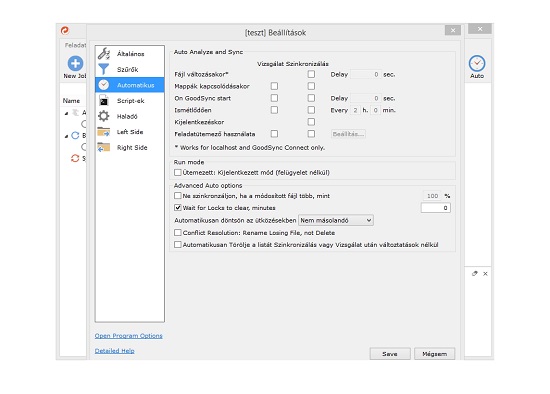
Task: Open the Szűrők funnel icon
Action: point(104,69)
